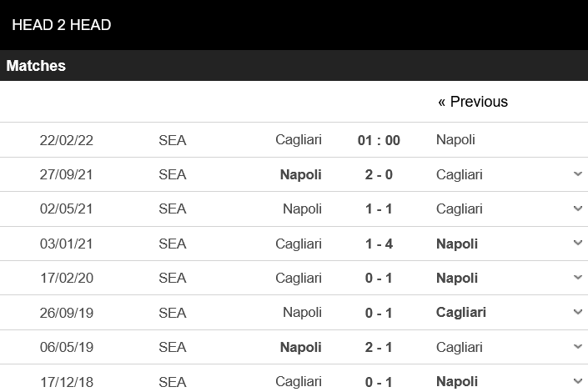This screenshot has width=588, height=392.
Task: Expand the 27/09/21 Napoli 2 - 0 match row
Action: pyautogui.click(x=578, y=174)
